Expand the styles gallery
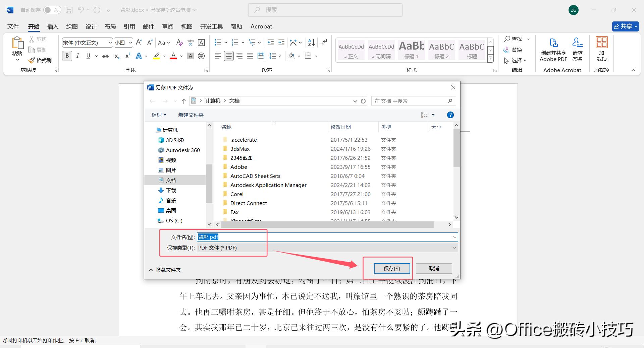The height and width of the screenshot is (348, 644). (490, 59)
